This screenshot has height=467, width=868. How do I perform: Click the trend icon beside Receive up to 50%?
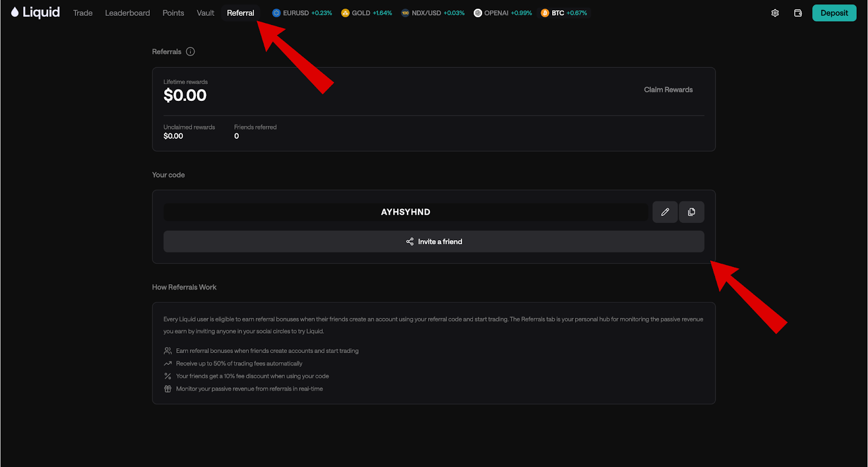pyautogui.click(x=168, y=363)
